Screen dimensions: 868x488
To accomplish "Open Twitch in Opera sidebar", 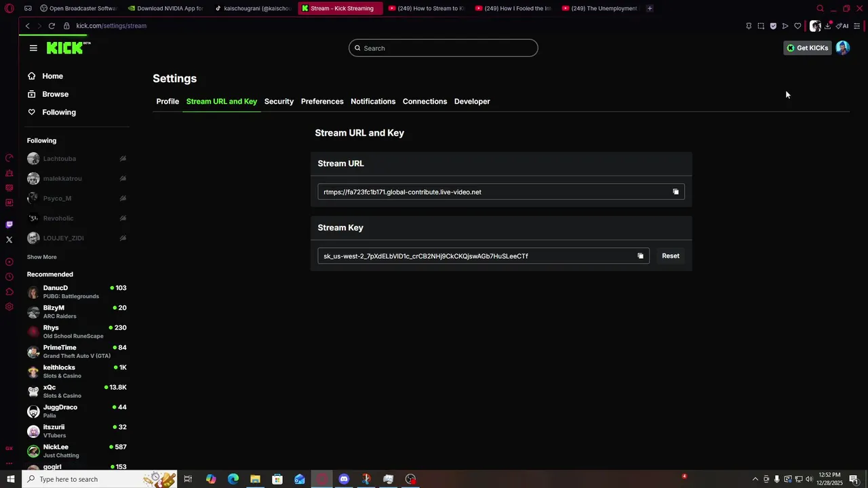I will 9,224.
